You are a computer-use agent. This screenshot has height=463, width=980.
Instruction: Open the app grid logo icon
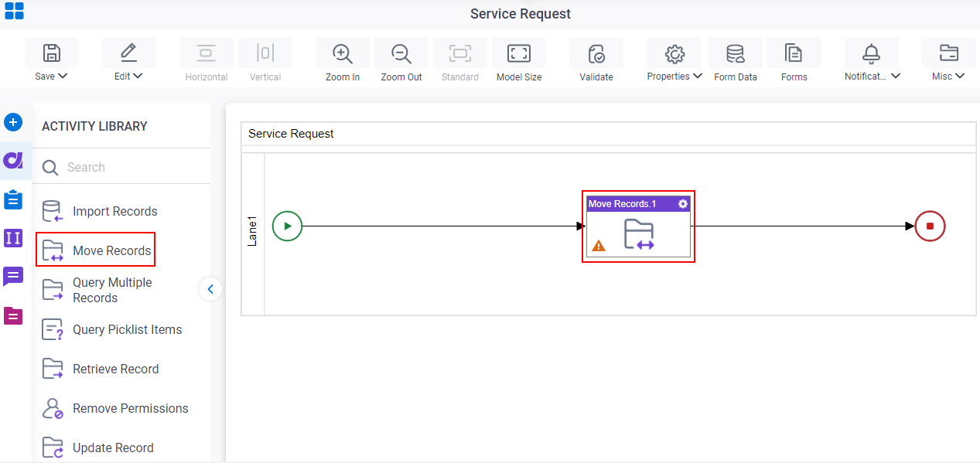14,11
